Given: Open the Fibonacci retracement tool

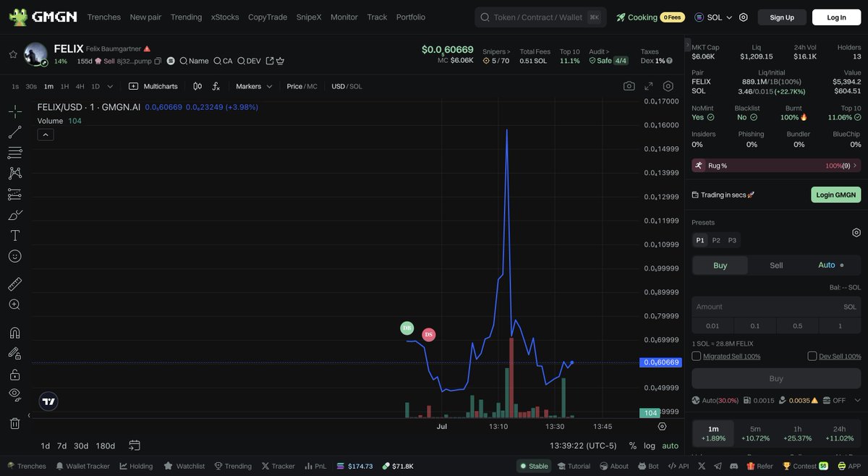Looking at the screenshot, I should (x=14, y=153).
